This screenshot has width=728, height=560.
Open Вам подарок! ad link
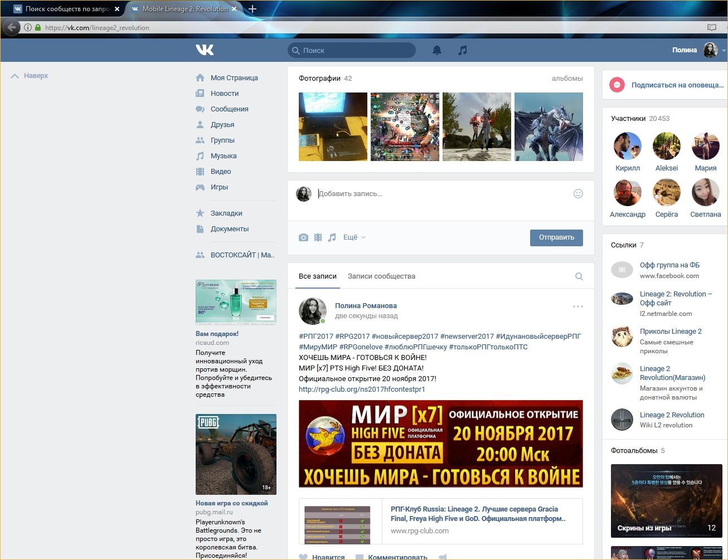click(217, 334)
